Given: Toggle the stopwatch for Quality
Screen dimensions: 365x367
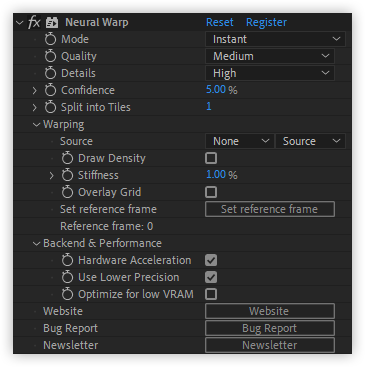Looking at the screenshot, I should point(50,56).
